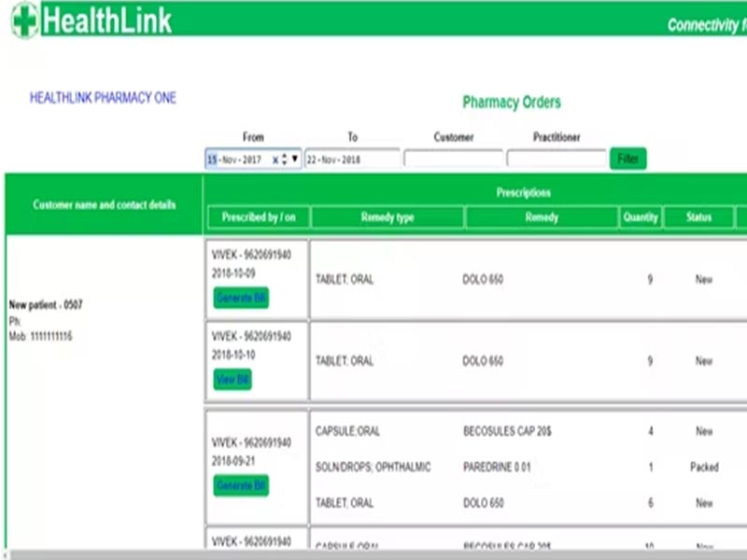Apply filters with the Filter button
The width and height of the screenshot is (747, 560).
[x=627, y=159]
